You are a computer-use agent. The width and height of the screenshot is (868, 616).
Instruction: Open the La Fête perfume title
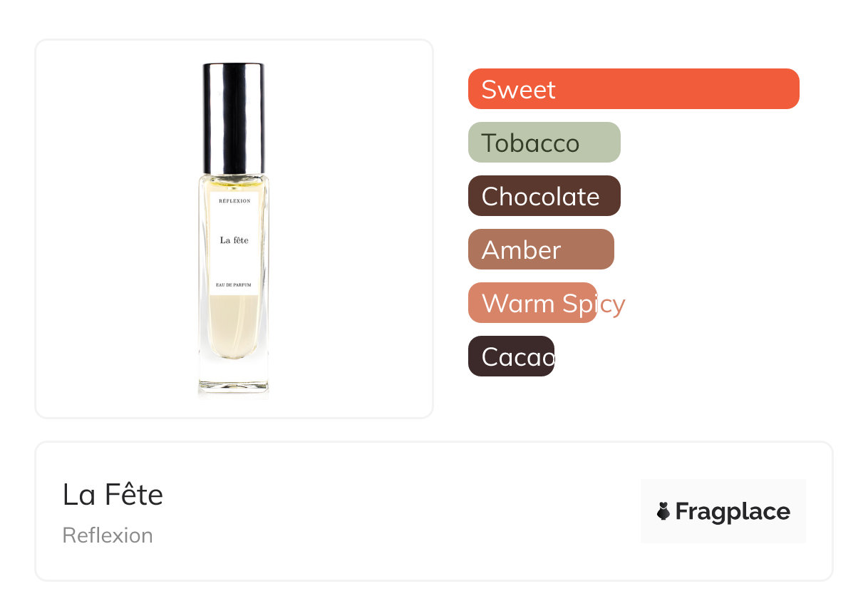click(x=113, y=495)
